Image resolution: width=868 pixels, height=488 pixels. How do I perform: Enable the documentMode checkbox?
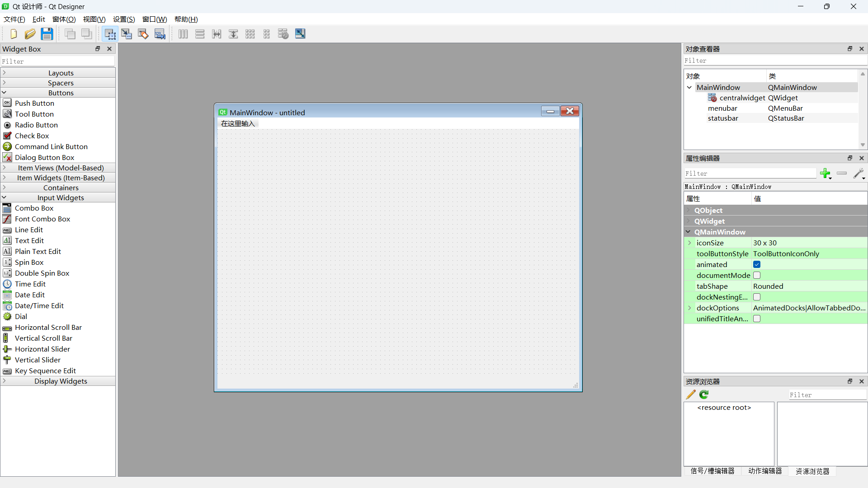pyautogui.click(x=757, y=275)
